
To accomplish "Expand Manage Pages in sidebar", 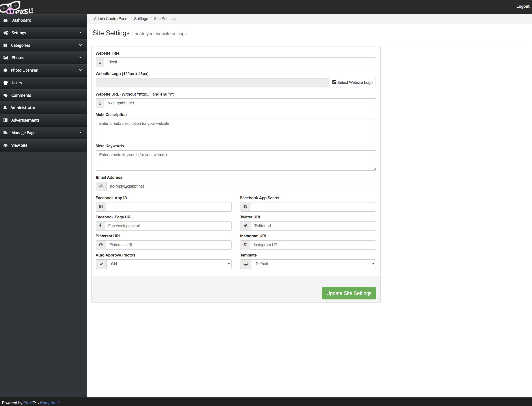I will pos(44,133).
